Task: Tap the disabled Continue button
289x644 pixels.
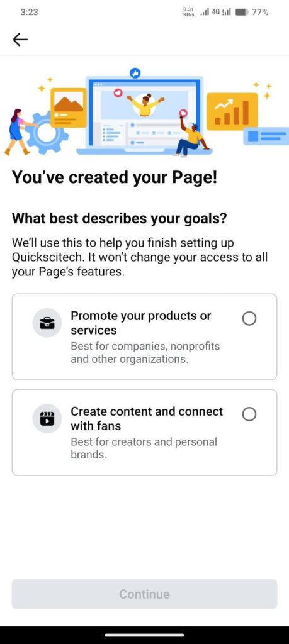Action: click(x=144, y=594)
